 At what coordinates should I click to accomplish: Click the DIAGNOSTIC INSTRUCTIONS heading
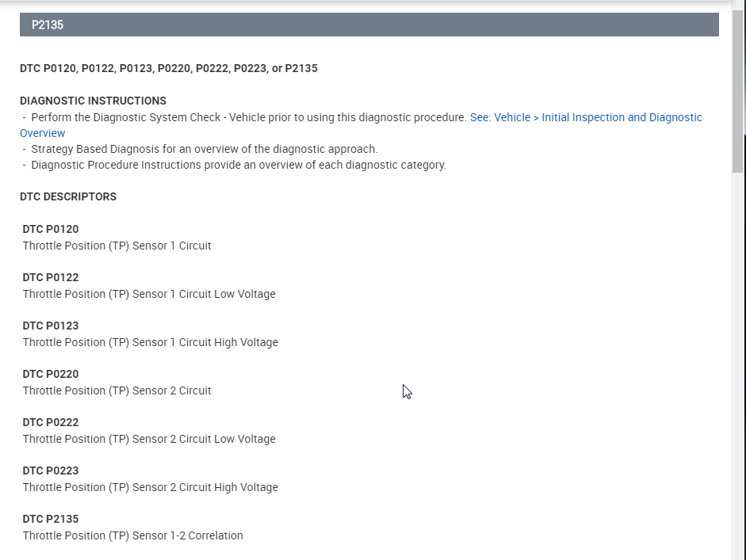[x=93, y=101]
